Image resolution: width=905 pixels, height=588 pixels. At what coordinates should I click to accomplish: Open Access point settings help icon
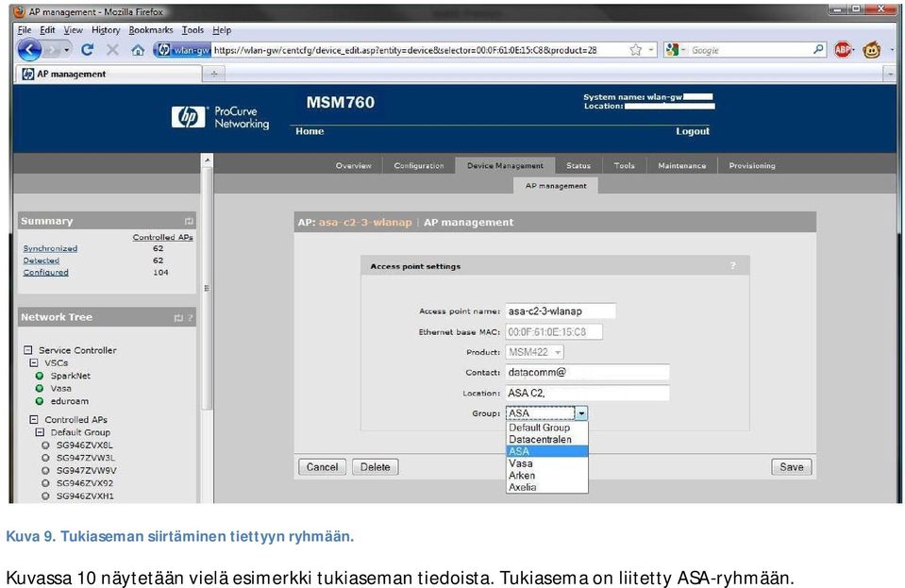click(733, 266)
